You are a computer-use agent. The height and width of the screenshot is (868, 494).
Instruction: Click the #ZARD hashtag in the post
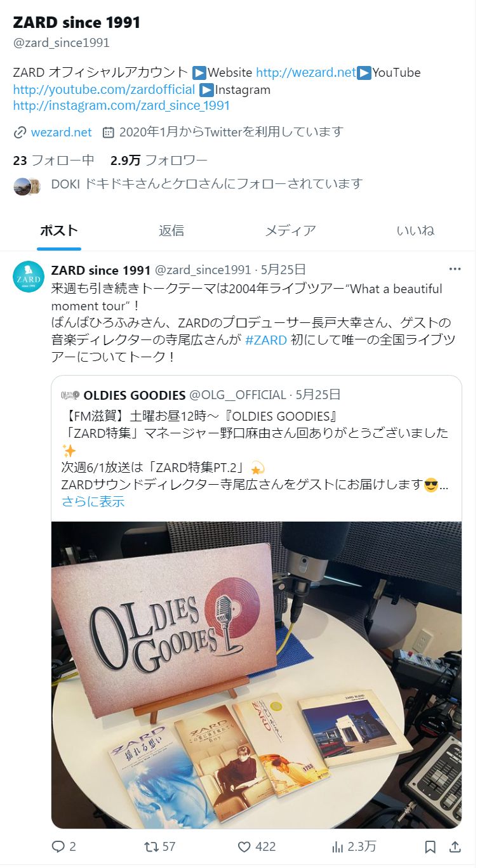click(x=266, y=339)
